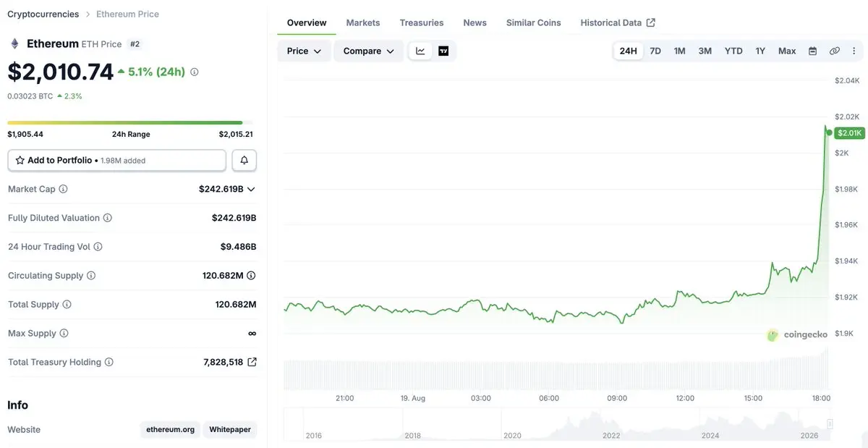Switch to the line chart view icon
This screenshot has height=448, width=868.
point(420,51)
